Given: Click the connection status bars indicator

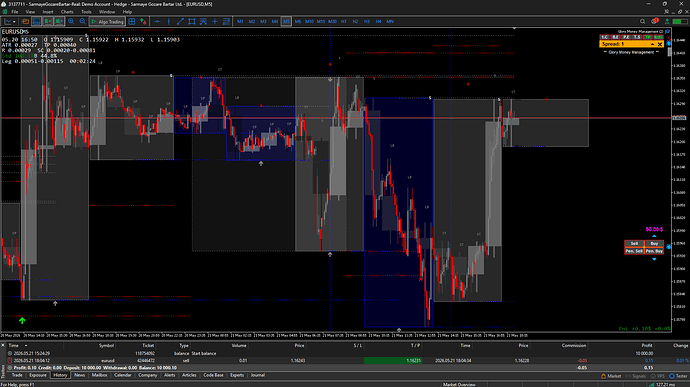Looking at the screenshot, I should [x=680, y=21].
